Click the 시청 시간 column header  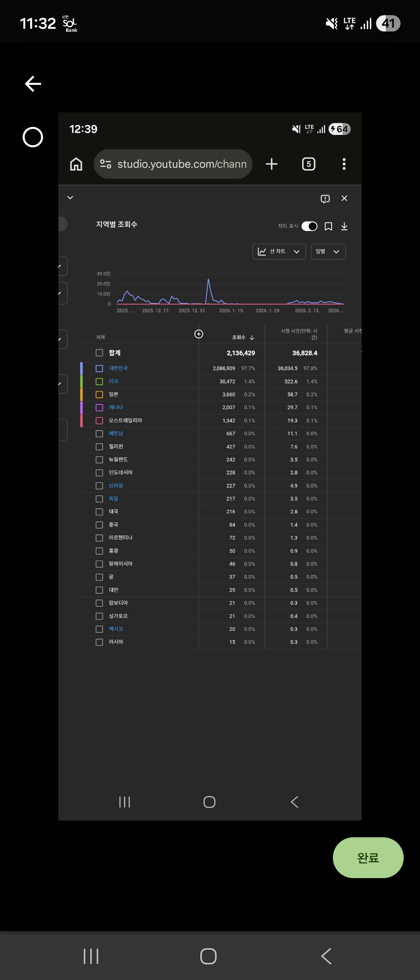click(299, 334)
